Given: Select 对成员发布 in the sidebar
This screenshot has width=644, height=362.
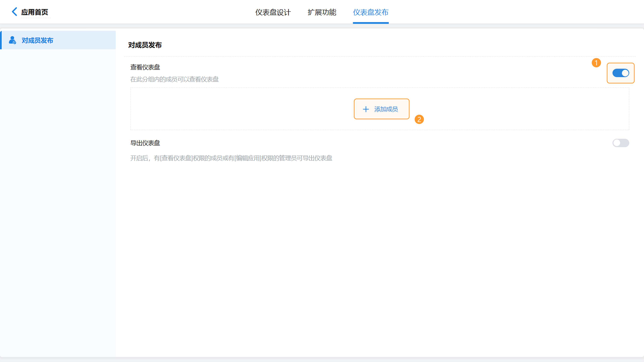Looking at the screenshot, I should point(58,40).
